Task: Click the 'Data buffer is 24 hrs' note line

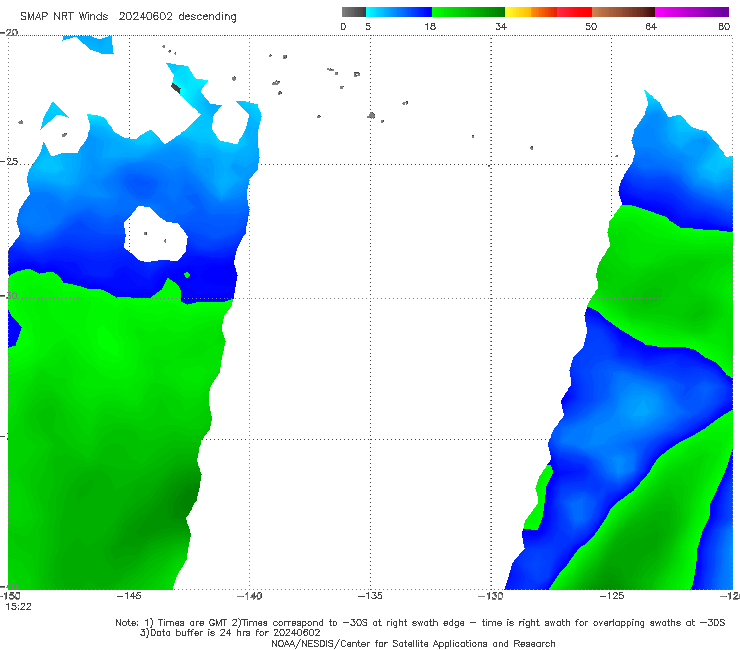Action: pos(230,633)
